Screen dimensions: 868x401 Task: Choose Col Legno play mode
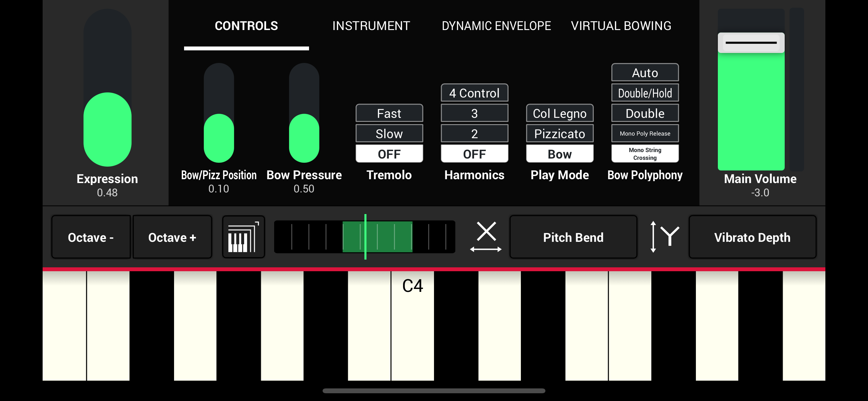tap(560, 113)
